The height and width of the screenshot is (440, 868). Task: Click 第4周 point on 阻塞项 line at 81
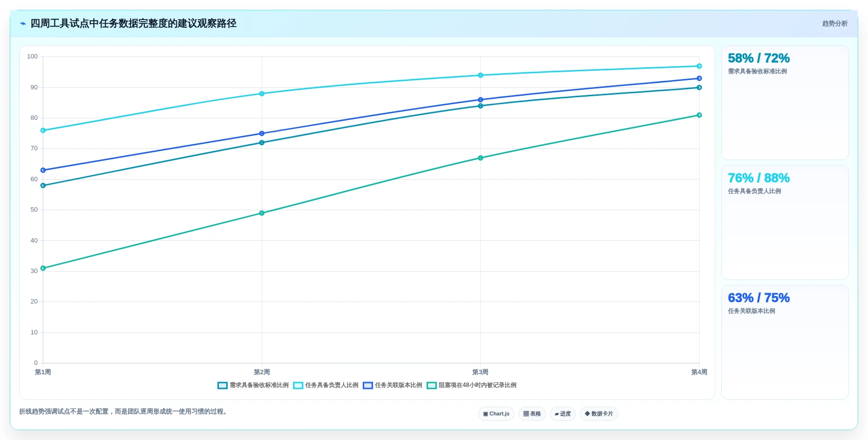699,115
